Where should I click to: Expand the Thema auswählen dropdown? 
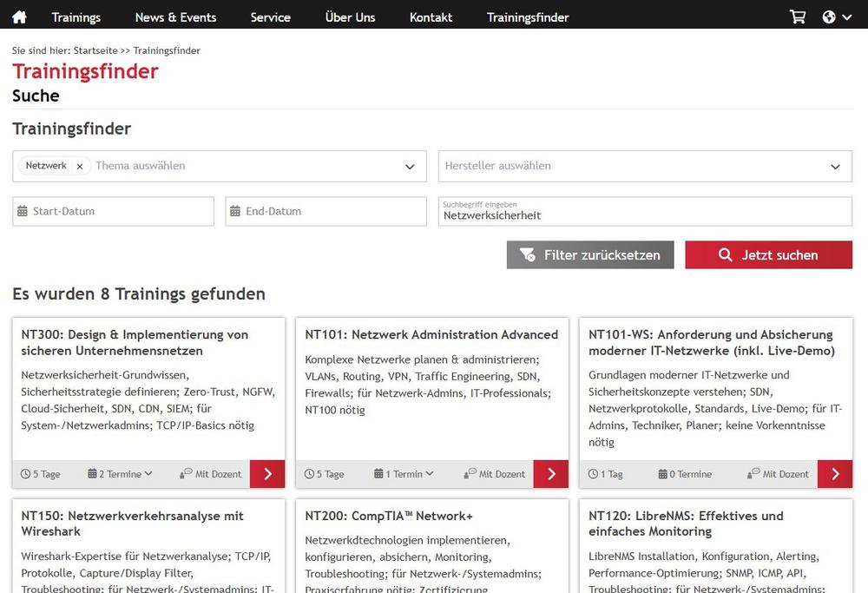(x=410, y=167)
